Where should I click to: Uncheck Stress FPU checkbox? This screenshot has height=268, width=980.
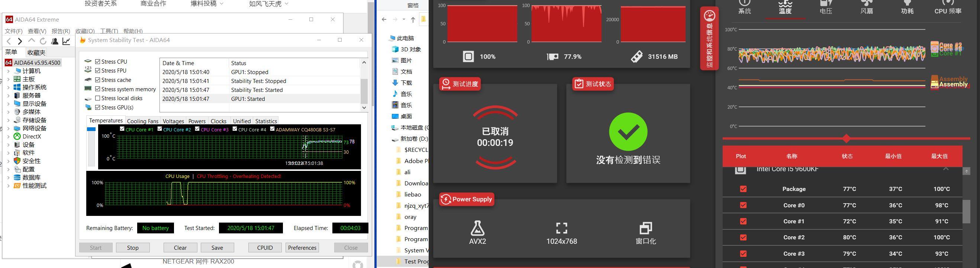[x=98, y=70]
